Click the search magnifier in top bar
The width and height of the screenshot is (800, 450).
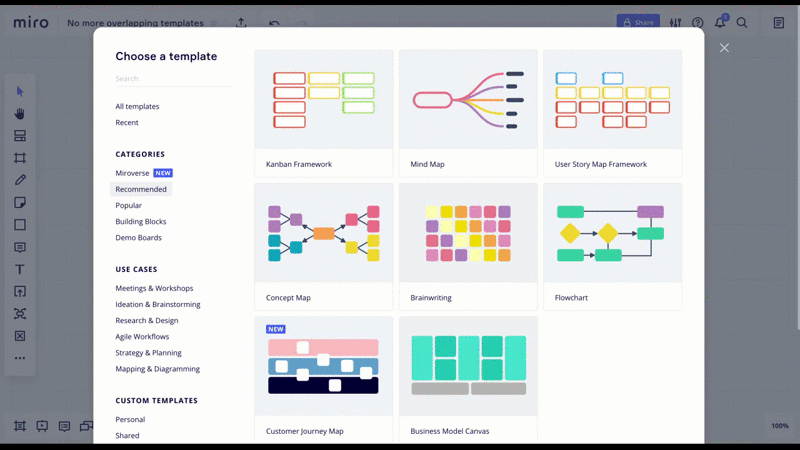click(x=742, y=22)
